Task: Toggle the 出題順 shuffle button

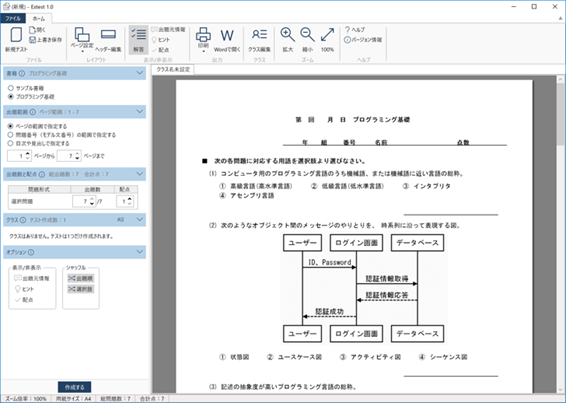Action: (80, 278)
